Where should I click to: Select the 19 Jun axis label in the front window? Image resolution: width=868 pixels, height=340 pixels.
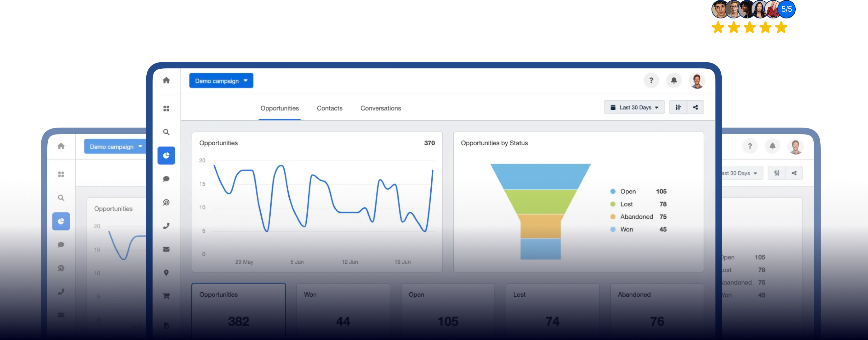(402, 262)
